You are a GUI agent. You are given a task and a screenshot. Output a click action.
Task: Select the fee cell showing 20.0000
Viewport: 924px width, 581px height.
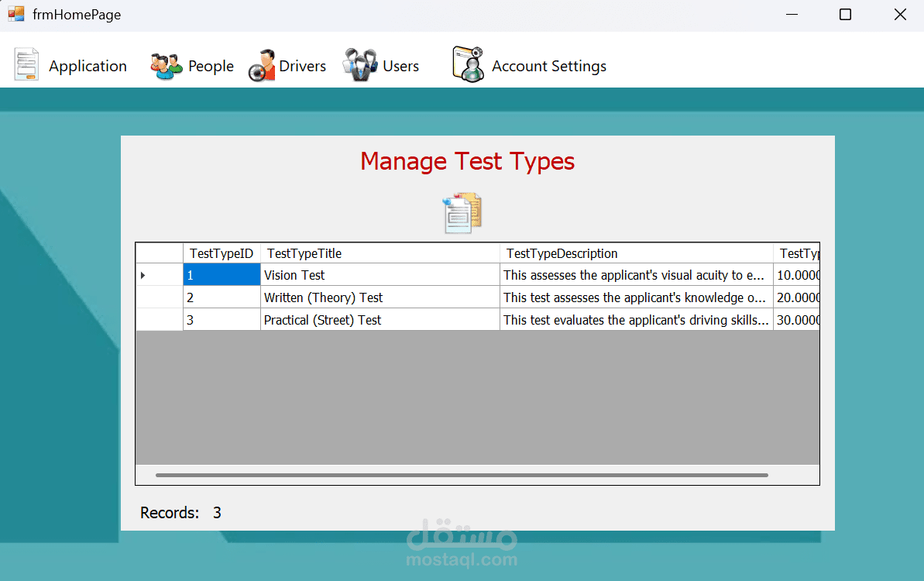[x=797, y=297]
